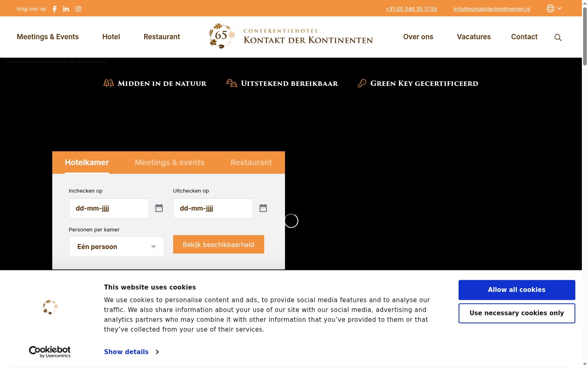Open the search magnifier icon

[x=558, y=38]
